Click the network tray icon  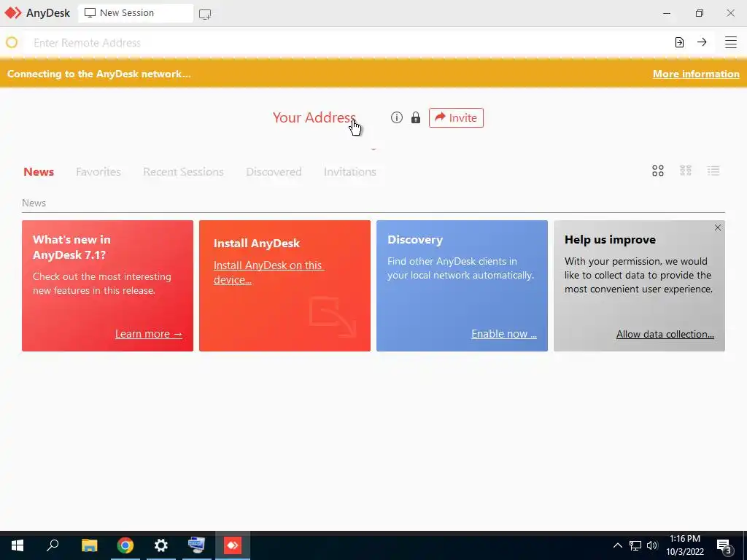point(635,545)
